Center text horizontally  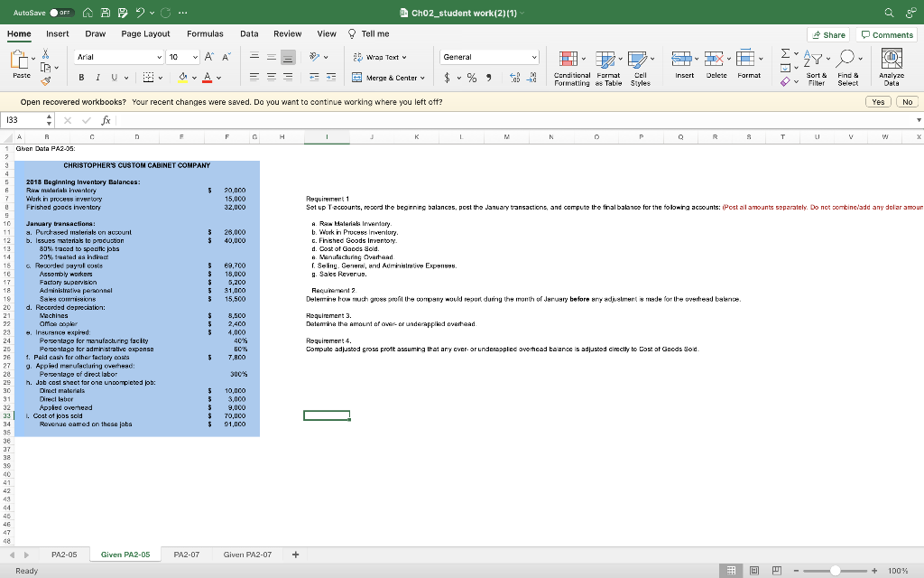click(271, 78)
